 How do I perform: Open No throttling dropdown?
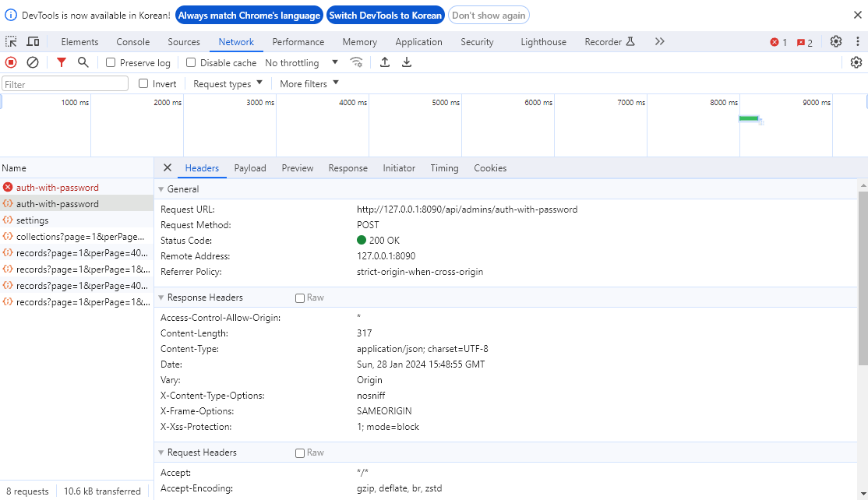click(x=302, y=62)
